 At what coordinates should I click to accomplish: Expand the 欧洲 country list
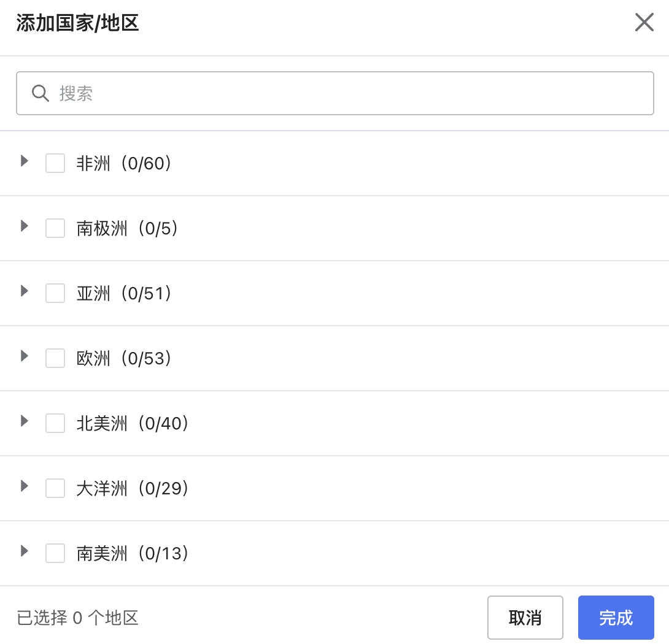[24, 356]
